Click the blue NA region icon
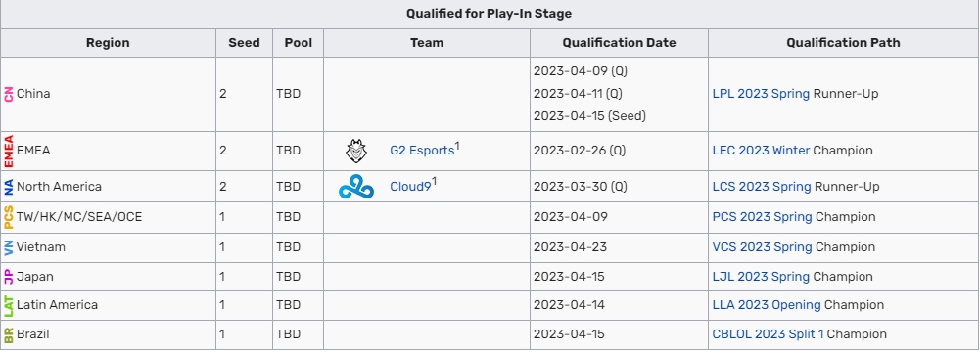Viewport: 980px width, 352px height. click(8, 187)
